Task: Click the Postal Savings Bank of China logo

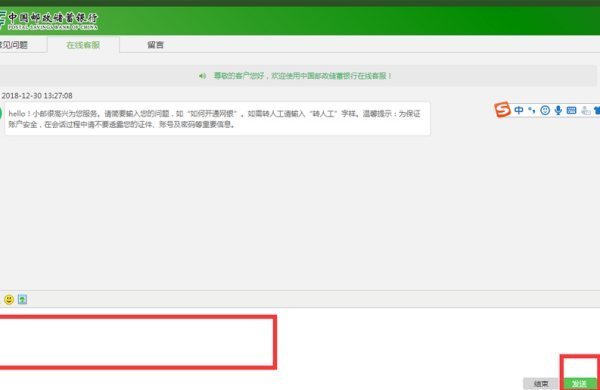Action: click(x=49, y=21)
